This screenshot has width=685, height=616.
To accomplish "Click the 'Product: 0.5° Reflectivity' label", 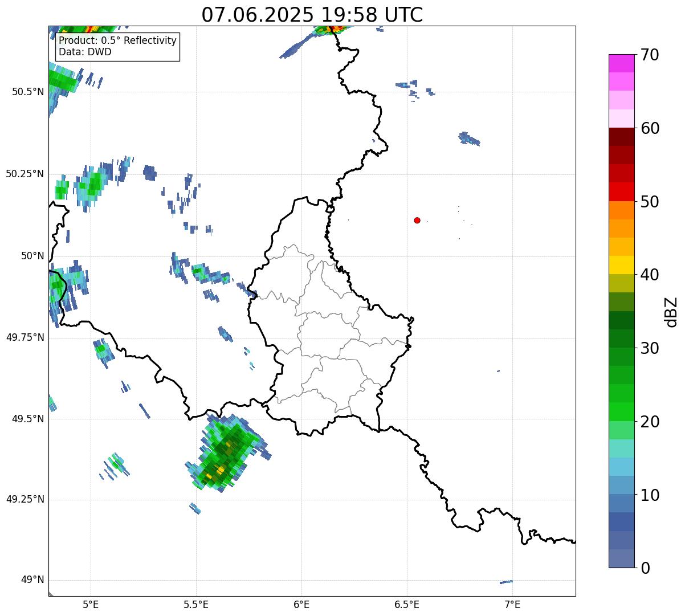I will tap(117, 41).
